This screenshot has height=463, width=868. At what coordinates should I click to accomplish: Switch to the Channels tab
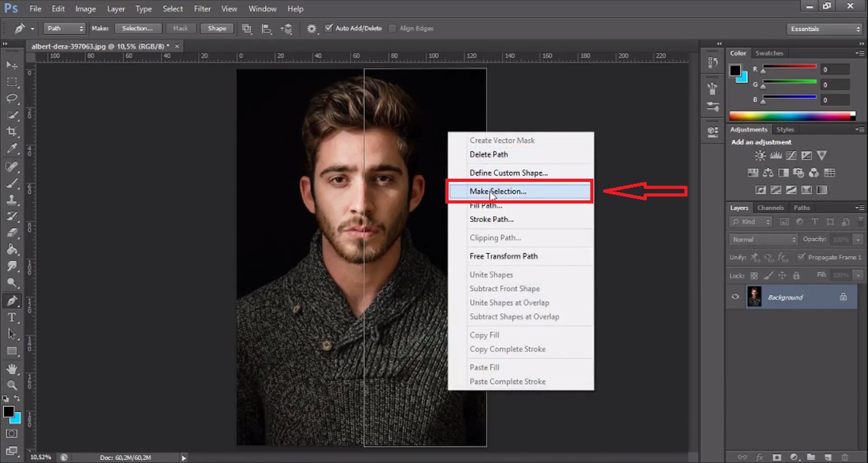pyautogui.click(x=770, y=208)
